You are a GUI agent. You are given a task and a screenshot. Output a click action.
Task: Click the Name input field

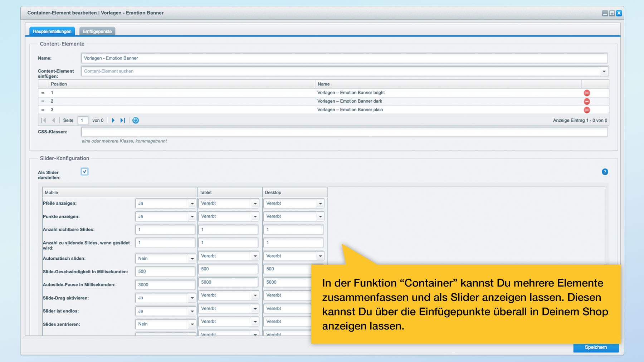pyautogui.click(x=344, y=58)
